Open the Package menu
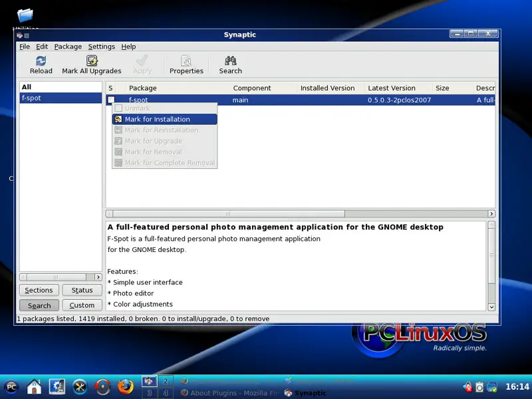 click(68, 47)
